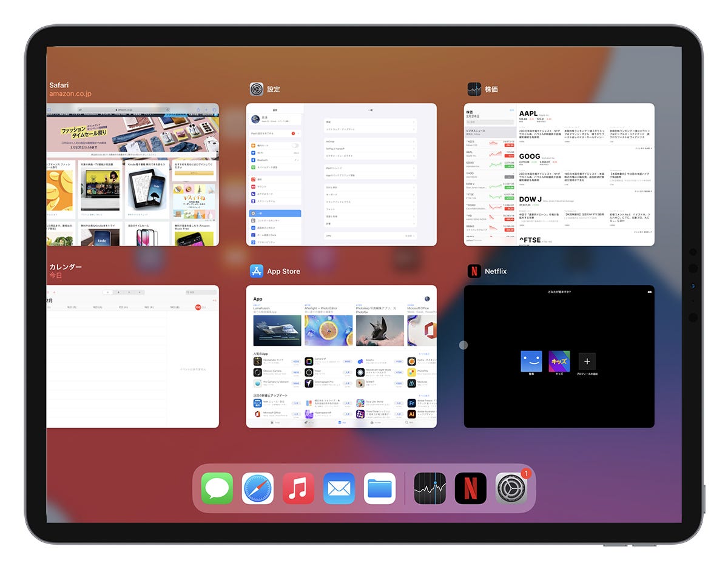Open the LumaFusion banner in App Store
728x569 pixels.
point(277,330)
